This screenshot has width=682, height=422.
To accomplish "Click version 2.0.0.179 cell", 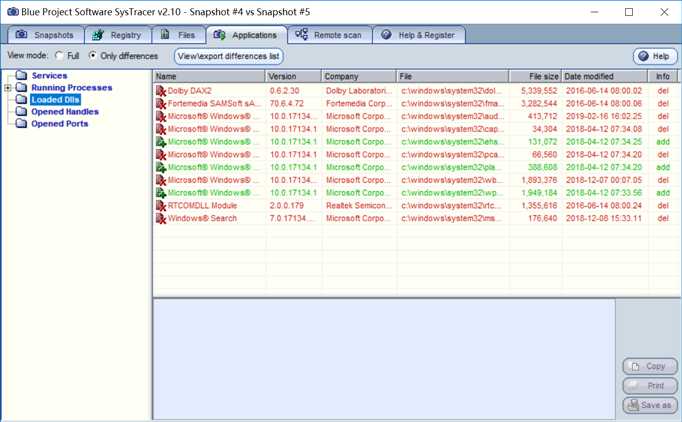I will click(x=287, y=205).
